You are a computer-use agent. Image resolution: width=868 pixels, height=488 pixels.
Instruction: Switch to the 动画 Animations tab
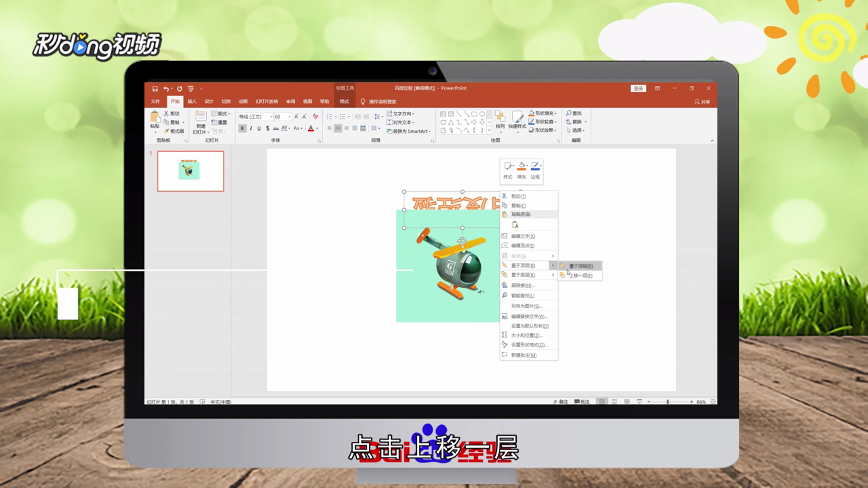pyautogui.click(x=243, y=102)
